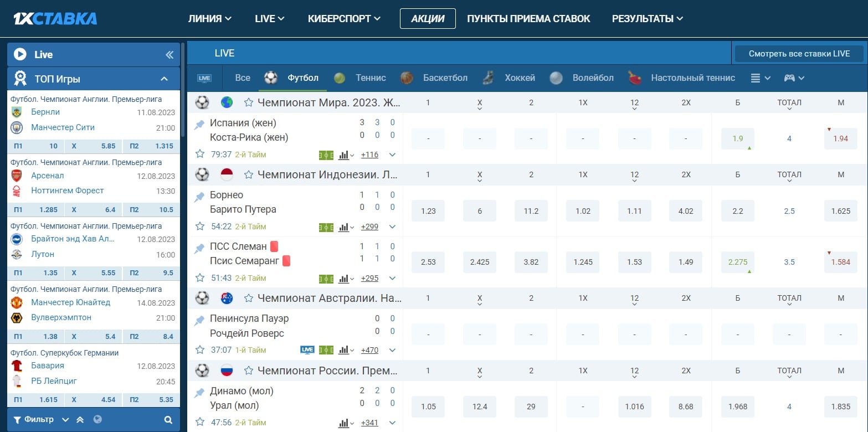This screenshot has height=432, width=868.
Task: Select odds 1.23 for Борнео win
Action: pyautogui.click(x=428, y=211)
